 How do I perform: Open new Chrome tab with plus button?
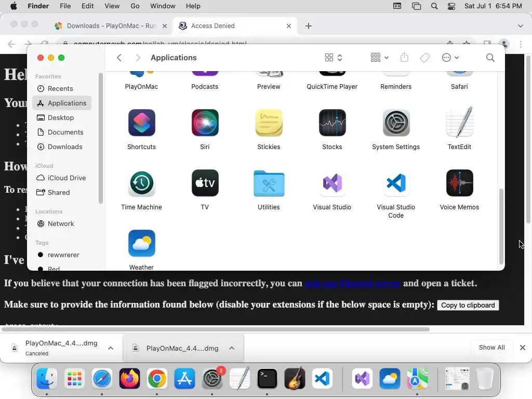(x=309, y=26)
